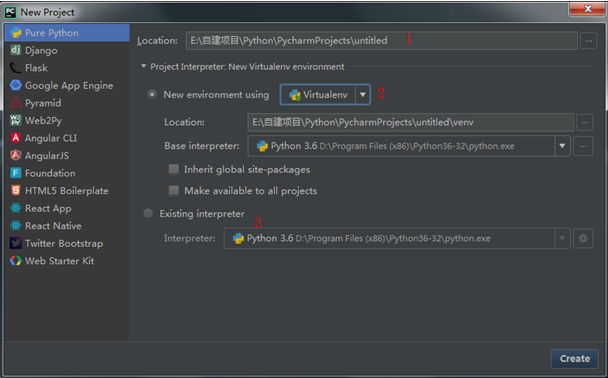Select the Pyramid project icon
The height and width of the screenshot is (378, 608).
tap(16, 103)
